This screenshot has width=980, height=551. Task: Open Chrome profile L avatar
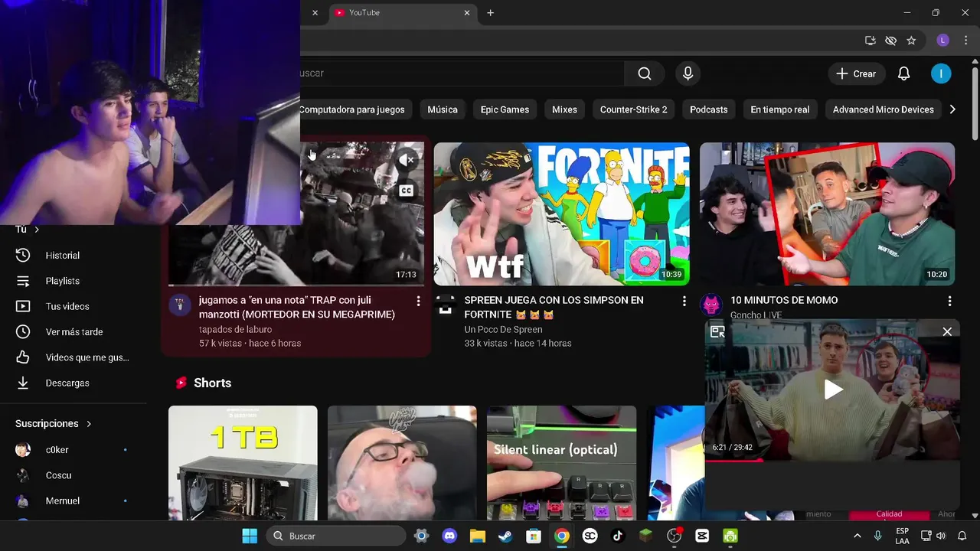click(943, 41)
